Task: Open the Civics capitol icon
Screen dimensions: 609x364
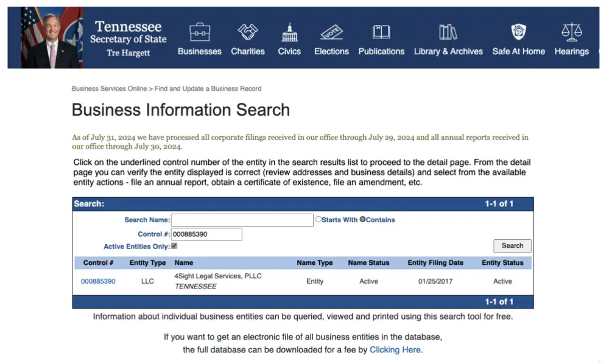Action: pyautogui.click(x=289, y=32)
